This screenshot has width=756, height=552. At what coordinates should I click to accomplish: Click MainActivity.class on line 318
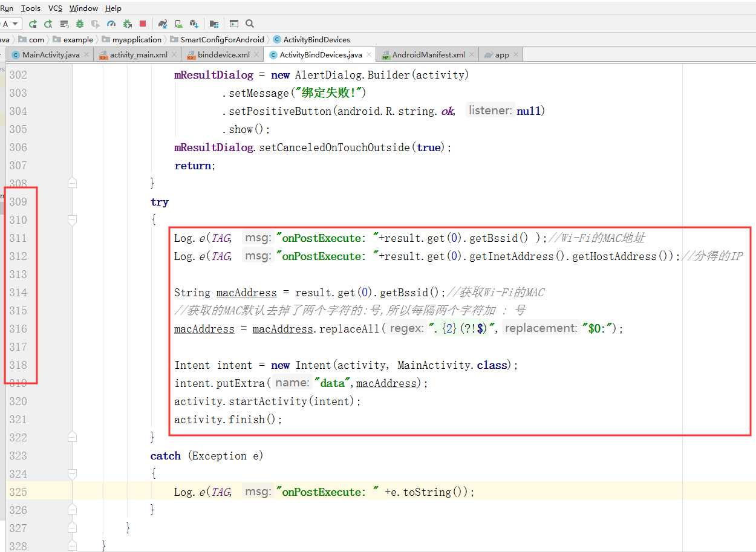point(451,365)
